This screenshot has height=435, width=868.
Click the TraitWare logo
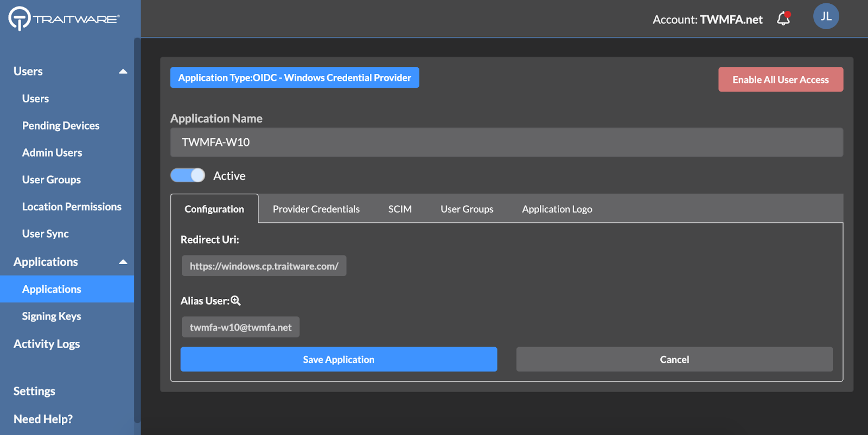[x=64, y=18]
